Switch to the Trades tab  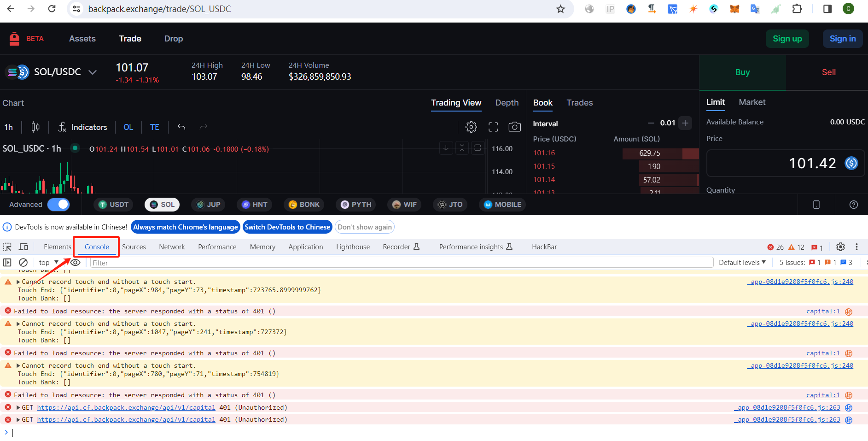(x=579, y=103)
